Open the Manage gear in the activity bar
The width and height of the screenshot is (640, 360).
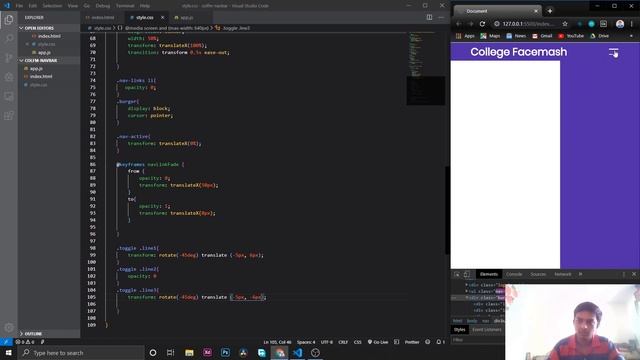[9, 327]
